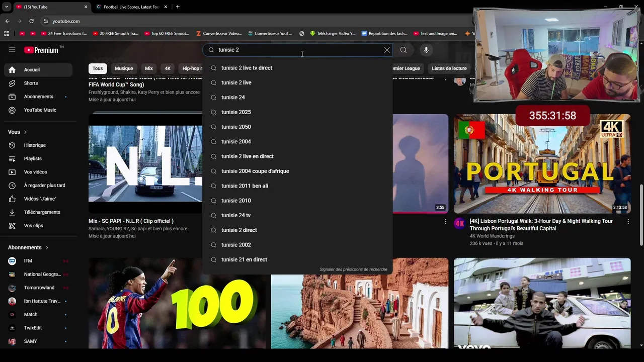
Task: Choose suggestion 'tunisie 2011 ben ali'
Action: pyautogui.click(x=297, y=186)
